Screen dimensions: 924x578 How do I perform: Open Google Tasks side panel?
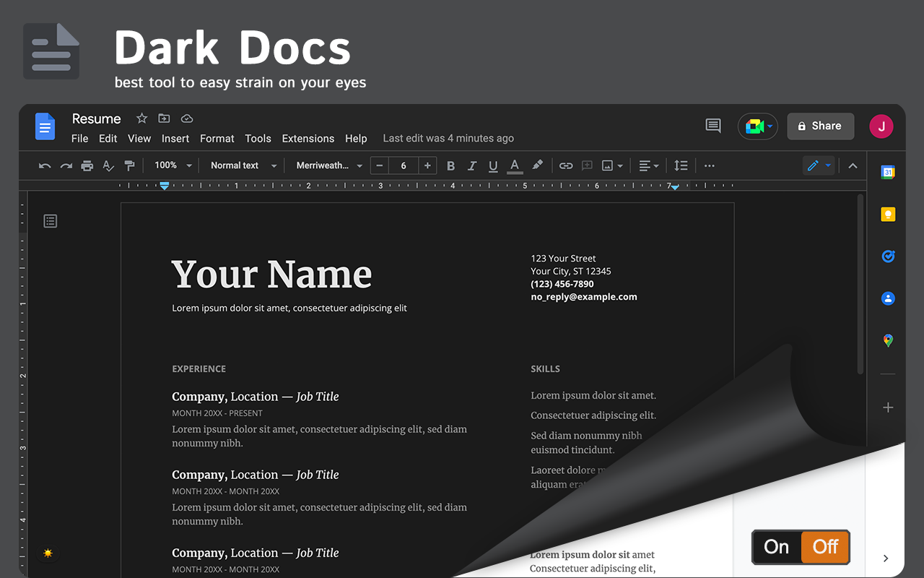(x=888, y=256)
